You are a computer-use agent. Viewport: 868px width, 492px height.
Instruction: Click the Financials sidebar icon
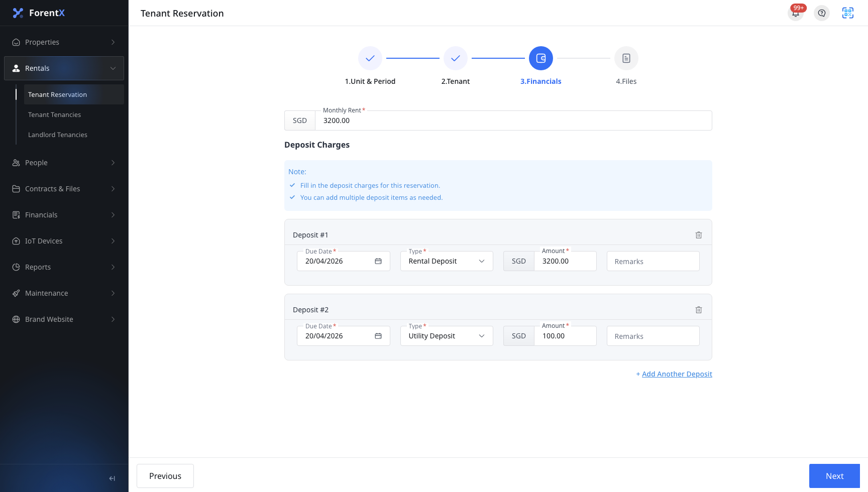[16, 215]
